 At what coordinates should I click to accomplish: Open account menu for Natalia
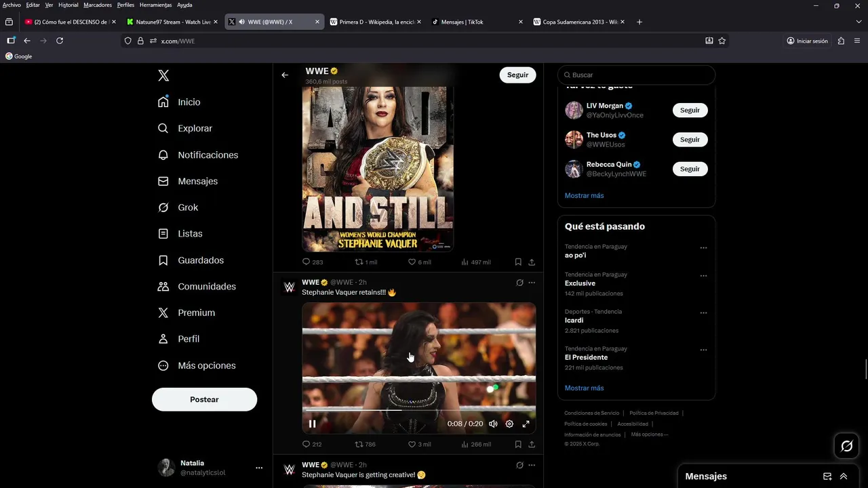(x=258, y=468)
